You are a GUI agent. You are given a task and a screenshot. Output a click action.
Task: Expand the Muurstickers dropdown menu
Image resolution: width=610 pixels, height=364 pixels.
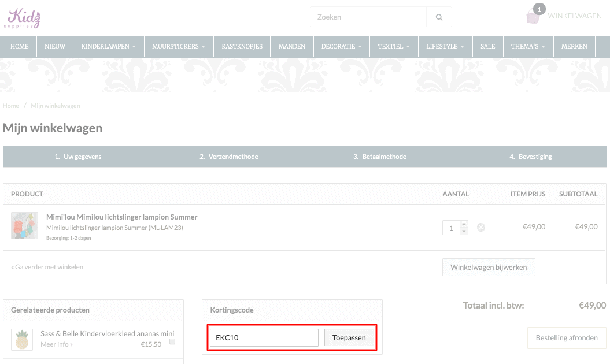179,46
